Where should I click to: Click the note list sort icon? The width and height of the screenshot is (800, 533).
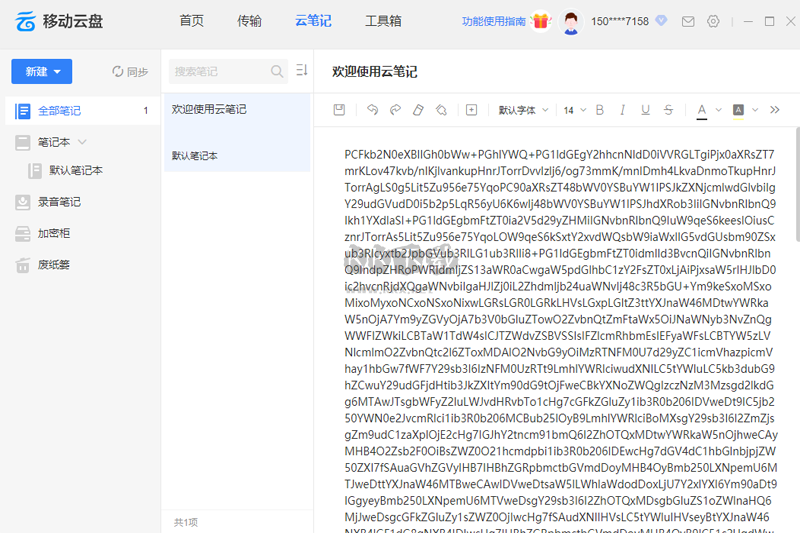302,71
